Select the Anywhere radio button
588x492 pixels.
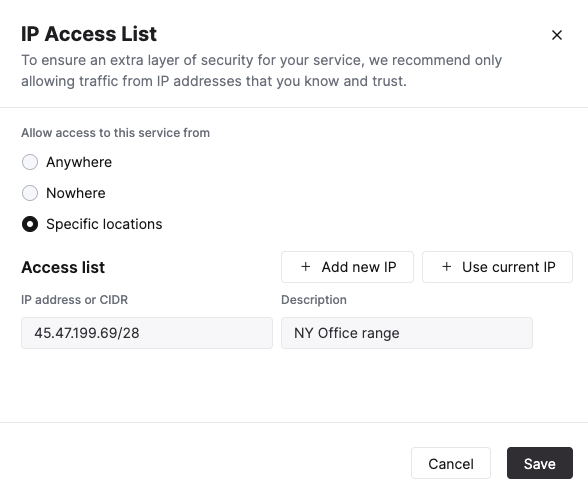[x=30, y=162]
